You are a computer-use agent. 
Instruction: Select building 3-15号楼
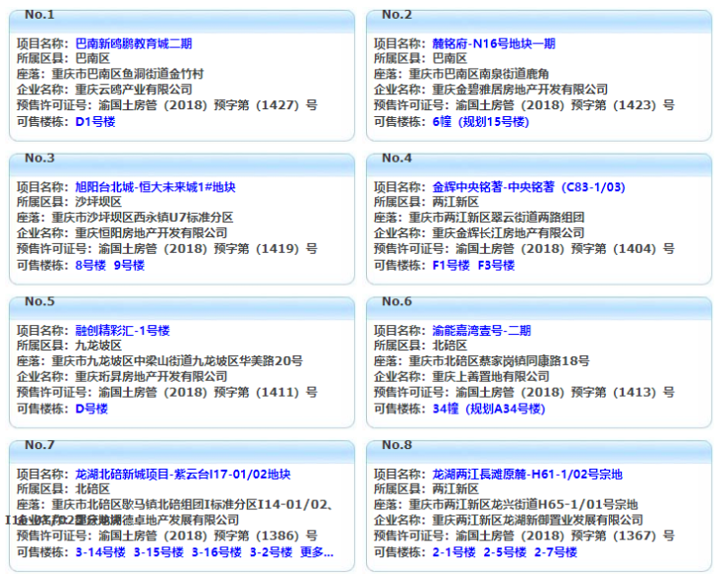pyautogui.click(x=158, y=552)
